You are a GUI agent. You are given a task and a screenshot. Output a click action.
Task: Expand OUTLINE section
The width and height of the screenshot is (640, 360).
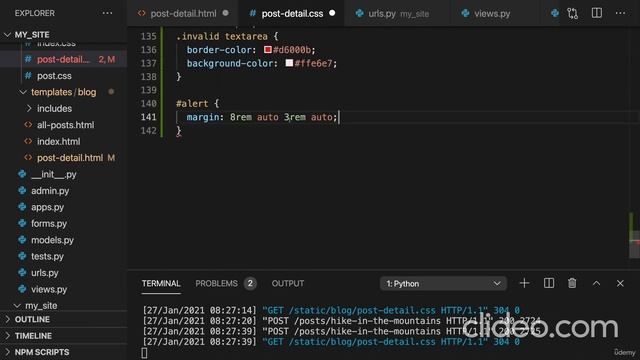point(32,319)
